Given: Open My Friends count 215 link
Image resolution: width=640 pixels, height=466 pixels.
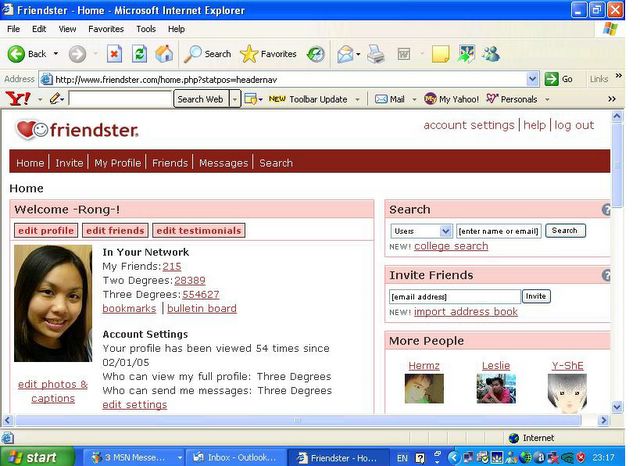Looking at the screenshot, I should click(x=172, y=266).
